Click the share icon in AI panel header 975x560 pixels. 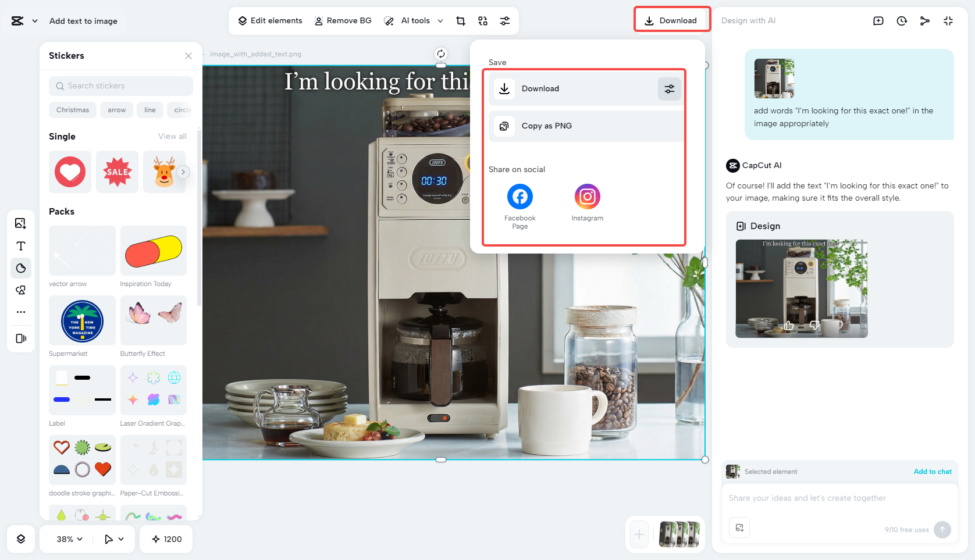click(x=925, y=20)
